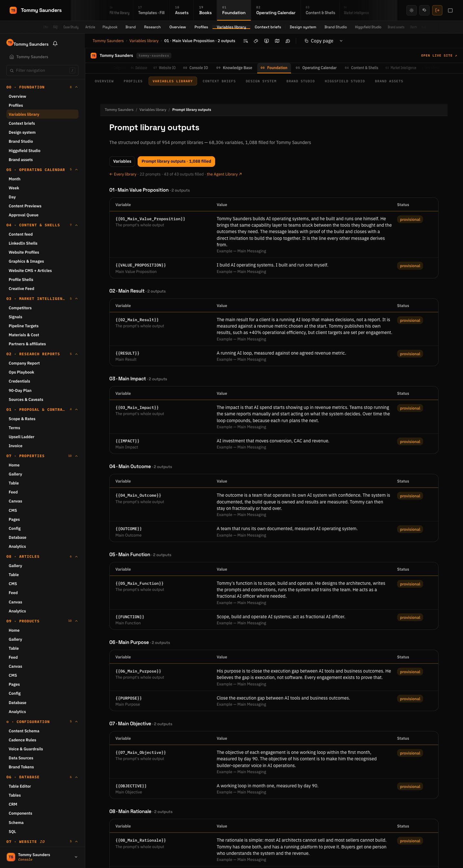Click the TS logo in top-left header

13,10
